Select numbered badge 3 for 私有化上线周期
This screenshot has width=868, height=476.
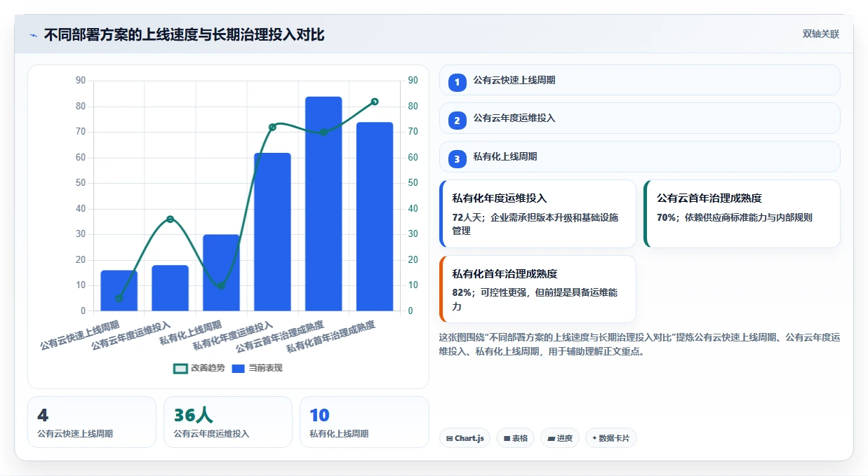[457, 159]
